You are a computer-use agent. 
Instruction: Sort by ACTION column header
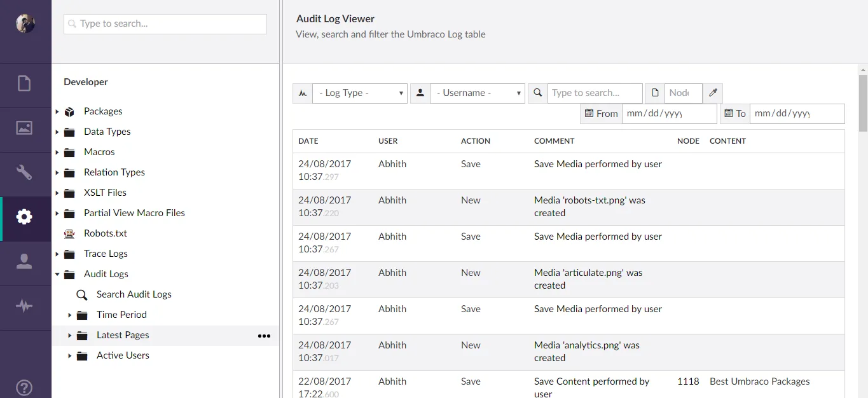coord(476,141)
